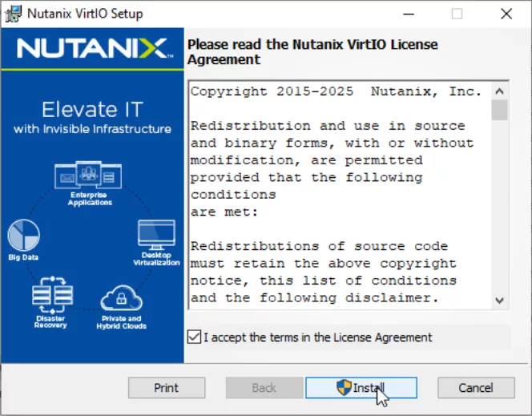The width and height of the screenshot is (532, 416).
Task: Click the Big Data pie chart icon
Action: point(24,235)
